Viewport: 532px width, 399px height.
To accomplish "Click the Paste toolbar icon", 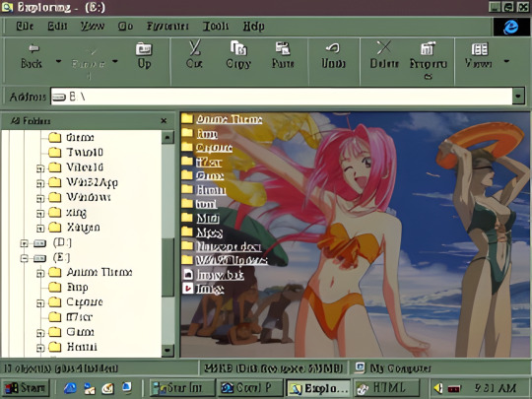I will point(283,48).
